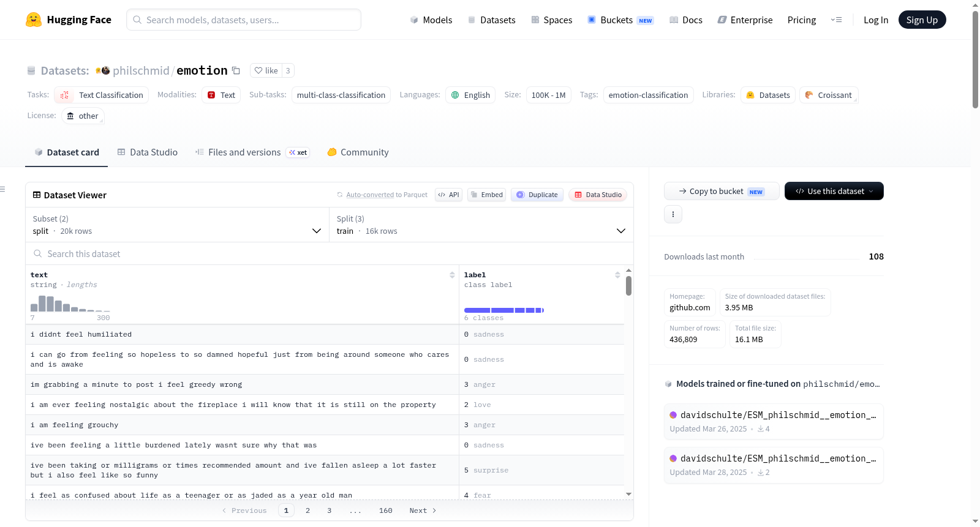The image size is (980, 527).
Task: Open the Pricing page
Action: click(802, 20)
